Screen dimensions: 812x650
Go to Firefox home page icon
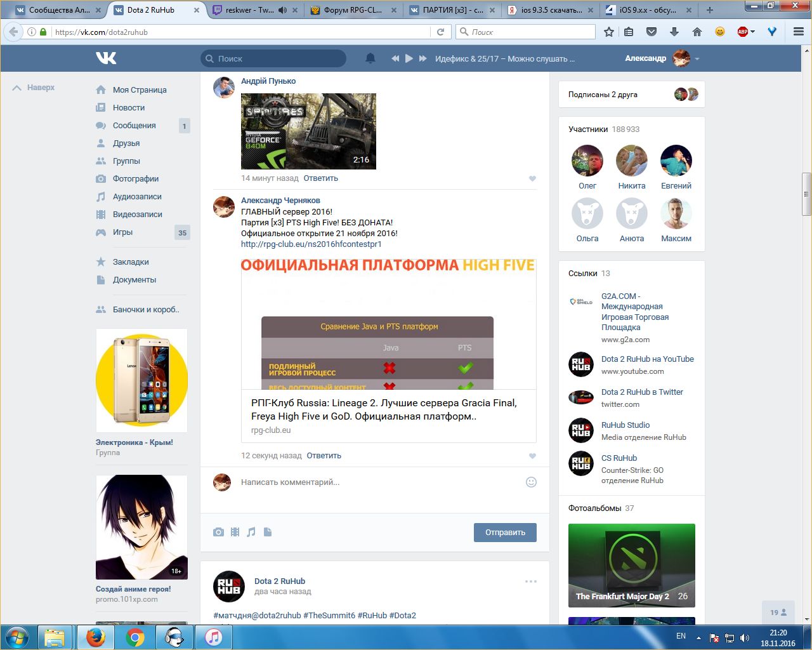pyautogui.click(x=697, y=32)
